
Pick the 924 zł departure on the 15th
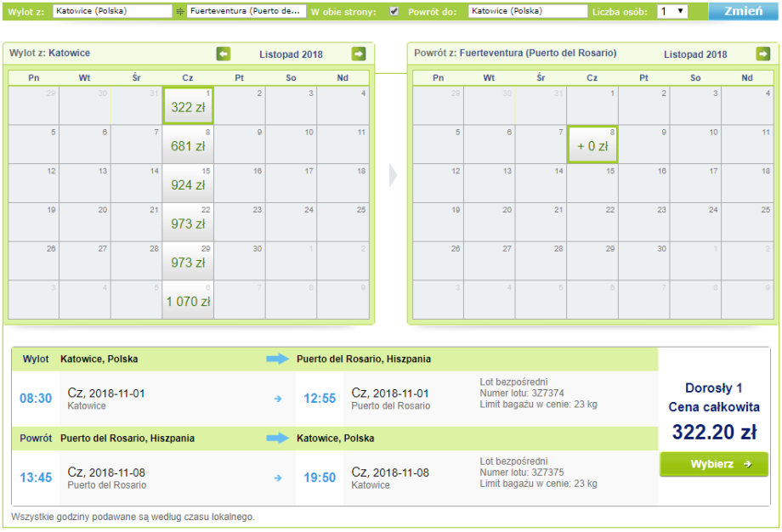click(x=188, y=184)
